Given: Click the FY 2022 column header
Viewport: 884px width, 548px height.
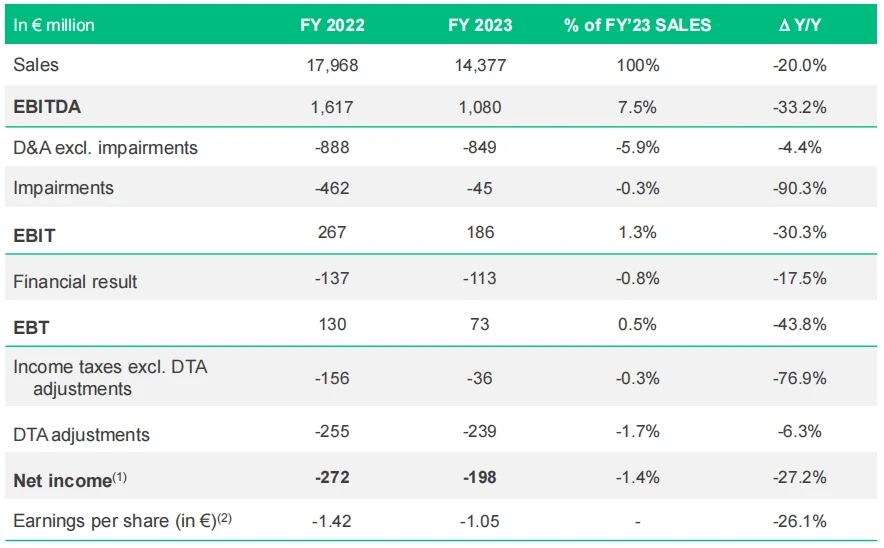Looking at the screenshot, I should pos(332,25).
